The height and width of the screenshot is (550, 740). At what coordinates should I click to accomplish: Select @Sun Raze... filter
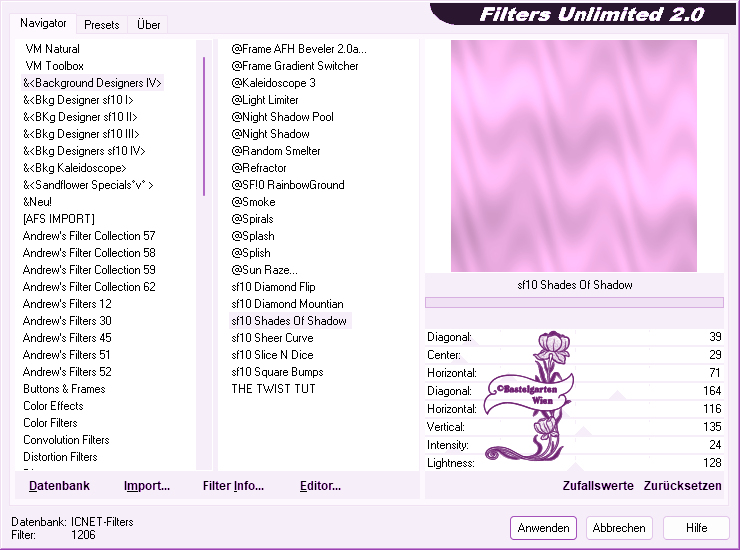coord(264,270)
